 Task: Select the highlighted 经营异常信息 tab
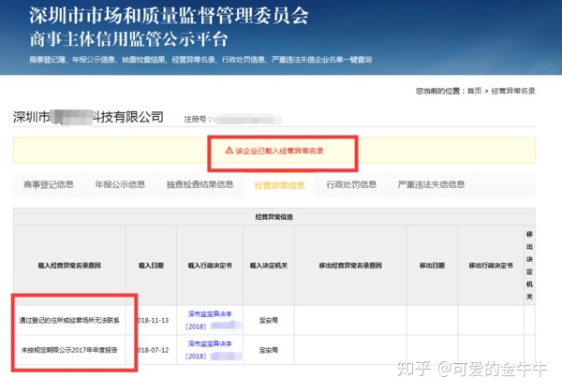pos(279,185)
